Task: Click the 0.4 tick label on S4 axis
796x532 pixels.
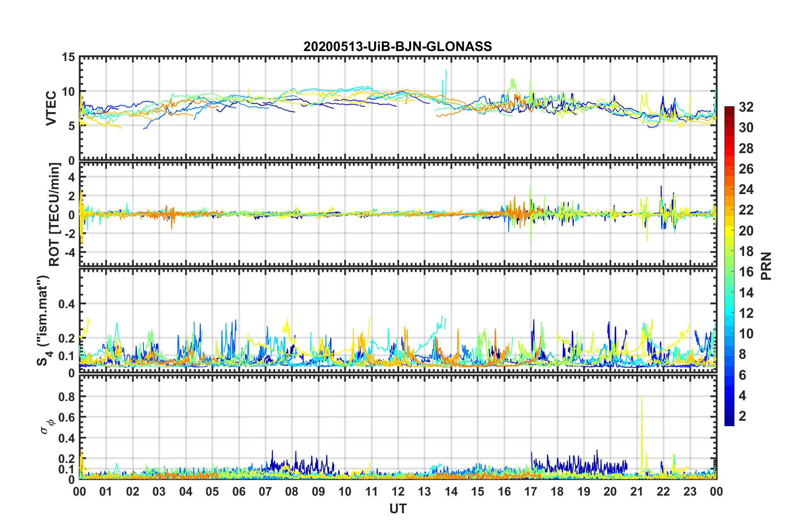Action: 67,304
